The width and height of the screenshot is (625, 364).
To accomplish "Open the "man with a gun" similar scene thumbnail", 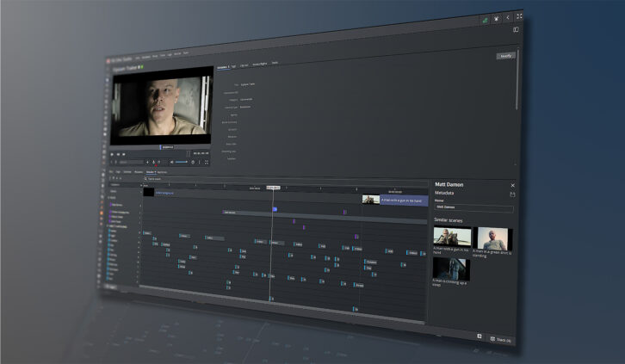I will (452, 237).
